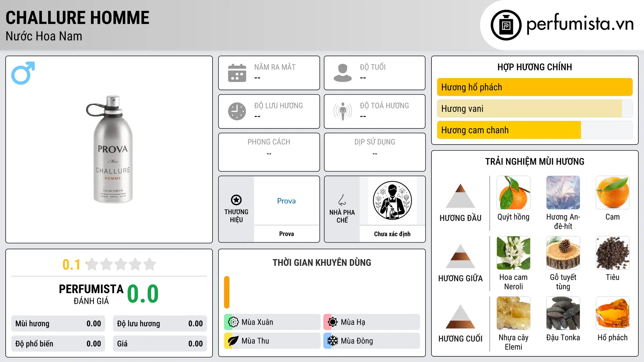Image resolution: width=644 pixels, height=362 pixels.
Task: Select the Mùa Thu season bar
Action: [272, 341]
